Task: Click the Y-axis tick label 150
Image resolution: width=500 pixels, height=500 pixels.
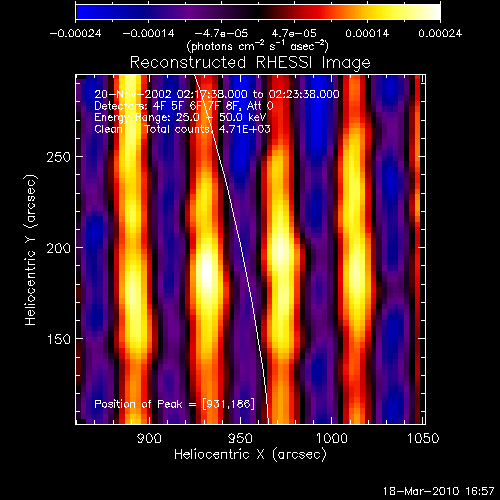Action: pos(59,339)
